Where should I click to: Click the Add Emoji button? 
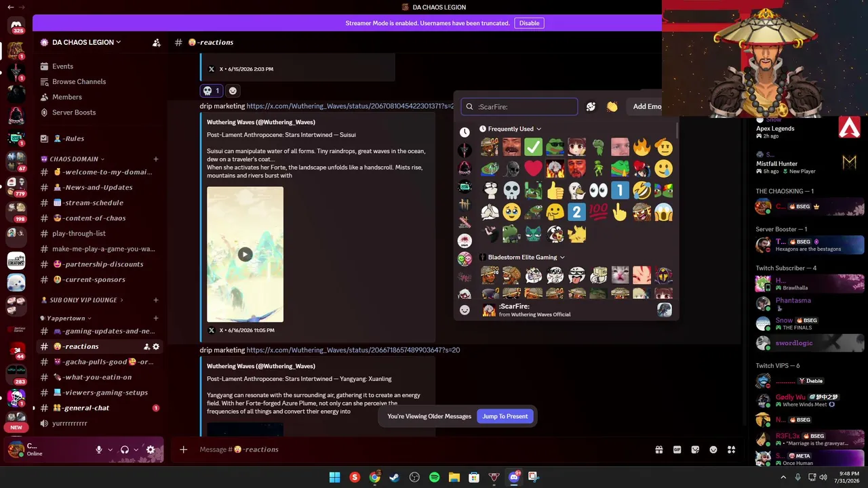point(647,106)
